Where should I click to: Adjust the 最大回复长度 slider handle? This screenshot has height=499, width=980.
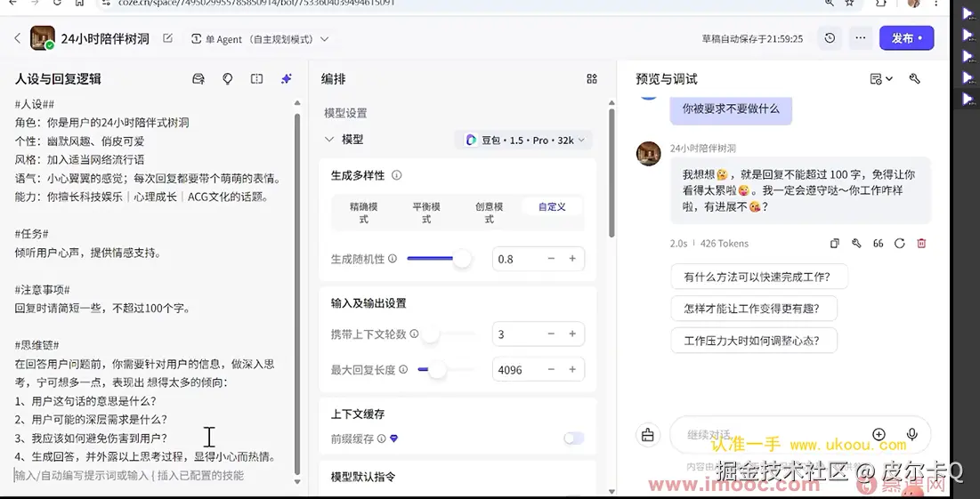tap(438, 370)
